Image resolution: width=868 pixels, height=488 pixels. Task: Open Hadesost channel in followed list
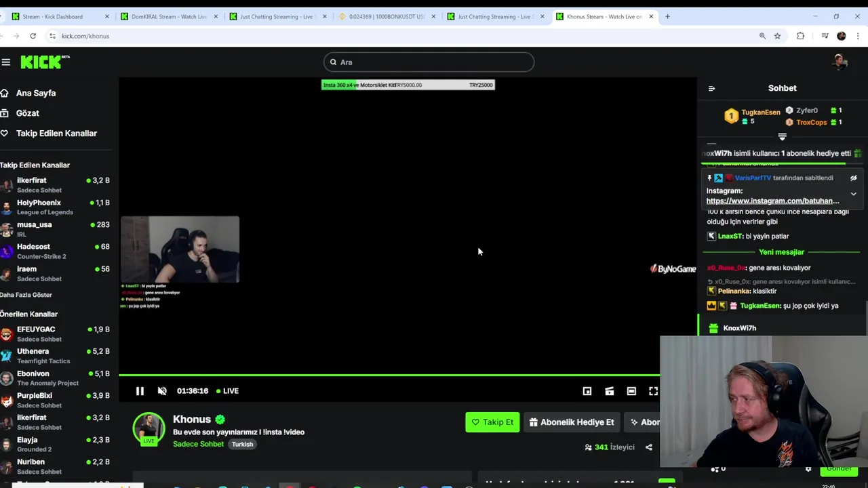(56, 251)
